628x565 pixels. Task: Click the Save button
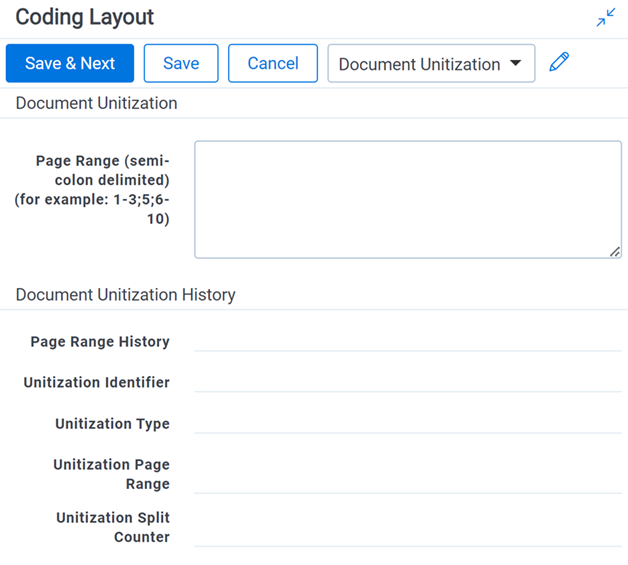pyautogui.click(x=181, y=63)
